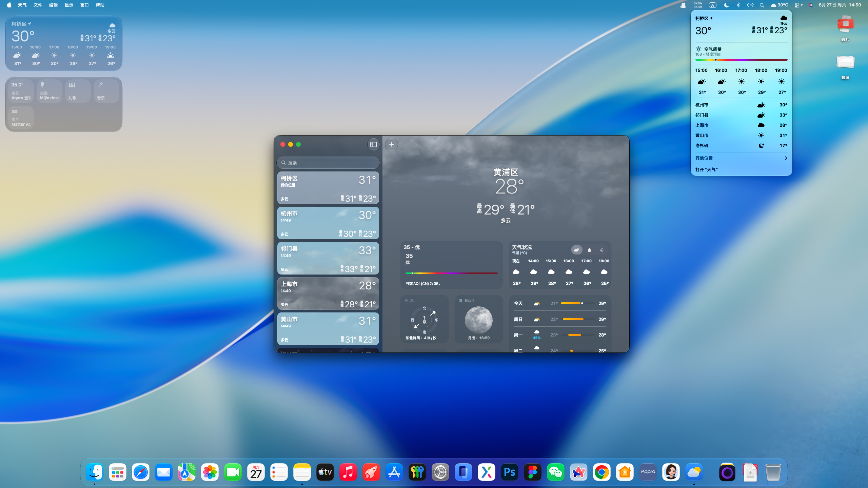Switch 天气状况 to precipitation droplet view

pyautogui.click(x=589, y=250)
